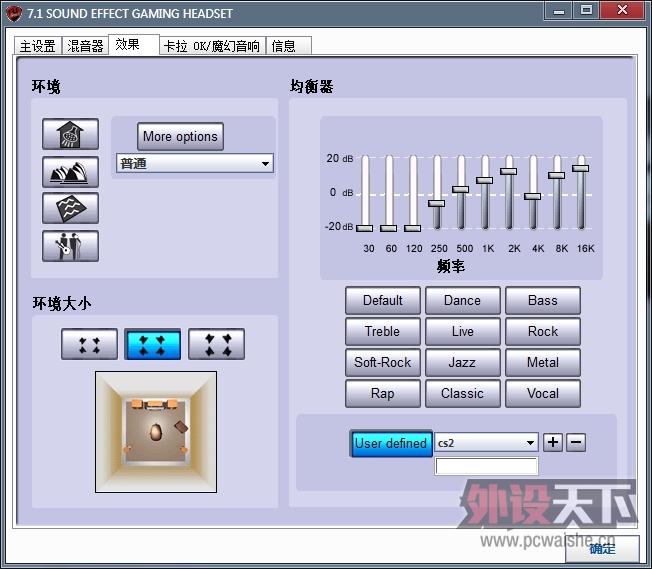Click plus icon to add preset
The image size is (652, 569).
tap(554, 442)
